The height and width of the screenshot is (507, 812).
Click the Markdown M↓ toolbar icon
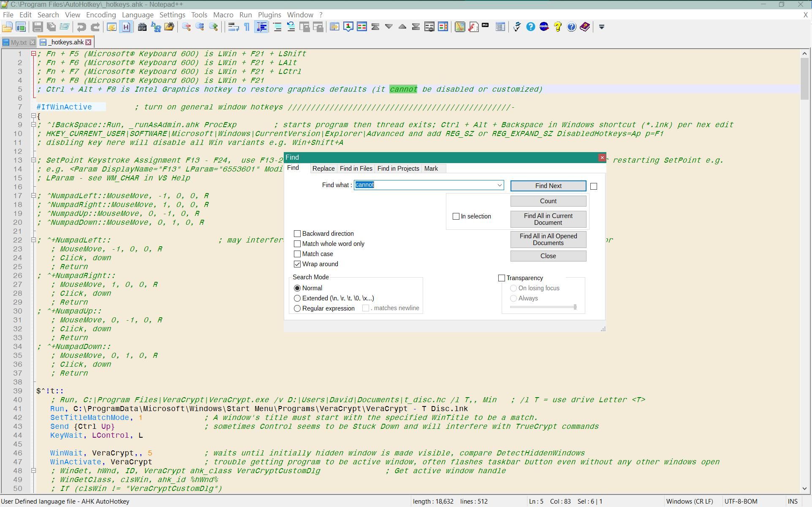coord(485,25)
